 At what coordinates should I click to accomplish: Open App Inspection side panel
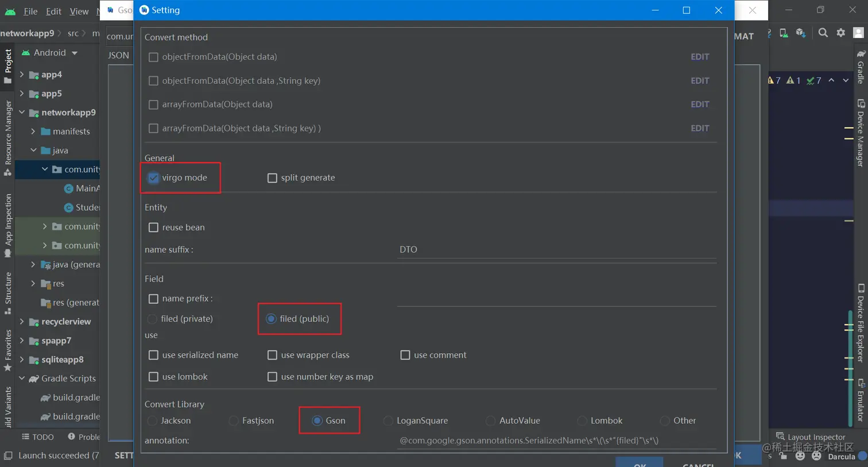[x=7, y=225]
